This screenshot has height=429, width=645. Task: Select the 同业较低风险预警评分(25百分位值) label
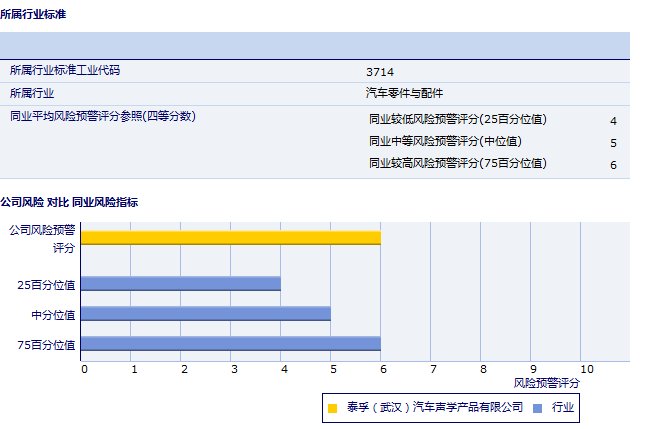(x=458, y=119)
